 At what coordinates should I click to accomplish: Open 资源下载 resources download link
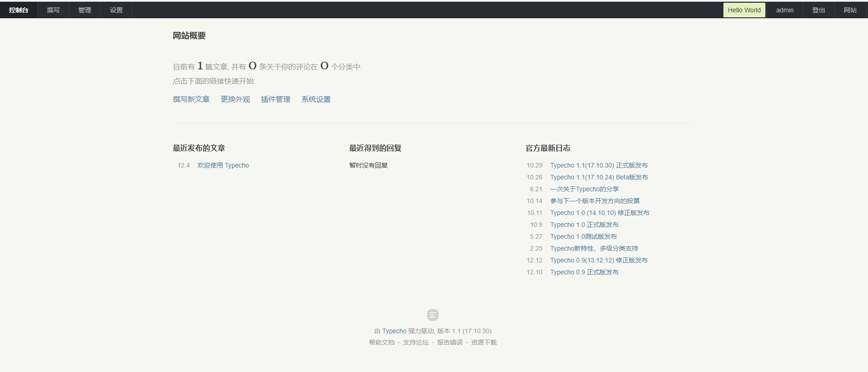coord(484,342)
